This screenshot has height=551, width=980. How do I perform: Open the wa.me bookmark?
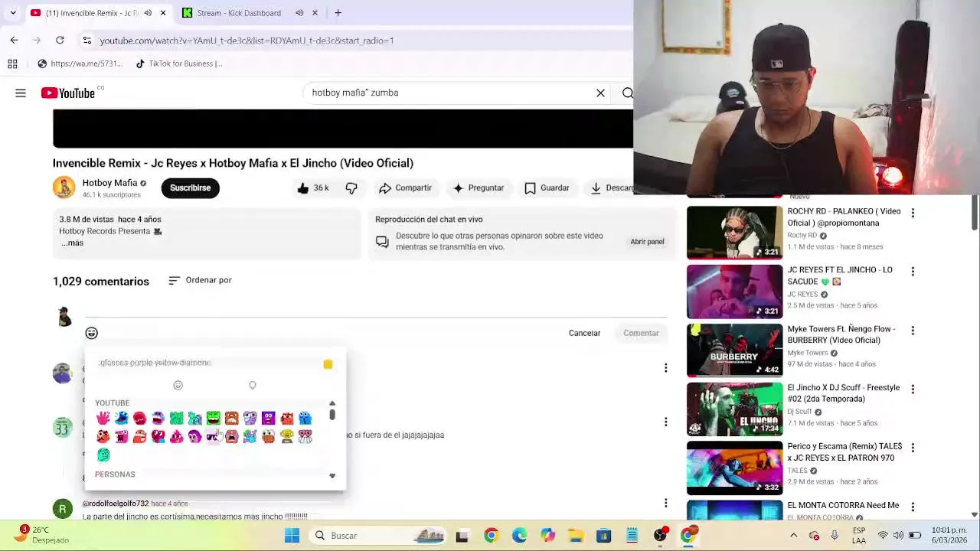pos(80,64)
